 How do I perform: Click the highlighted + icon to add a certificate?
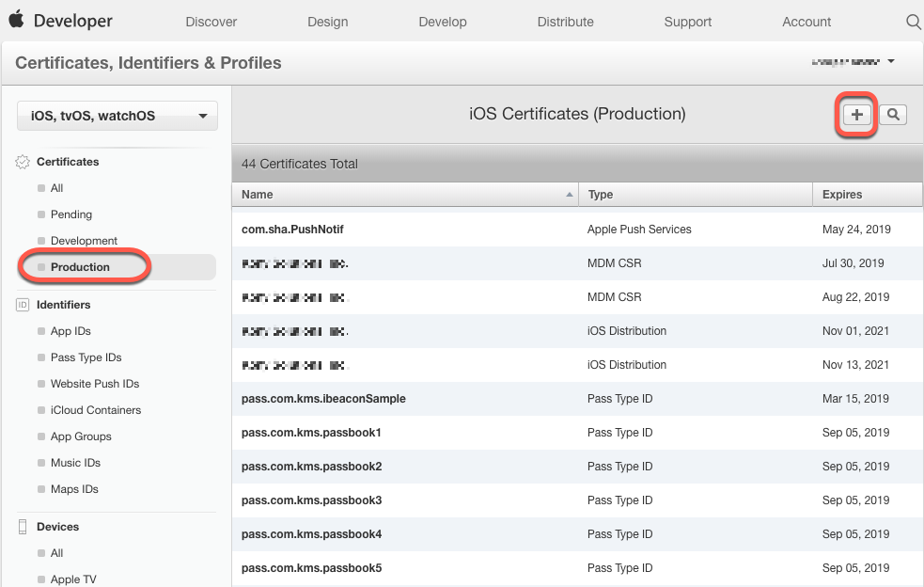pyautogui.click(x=855, y=114)
